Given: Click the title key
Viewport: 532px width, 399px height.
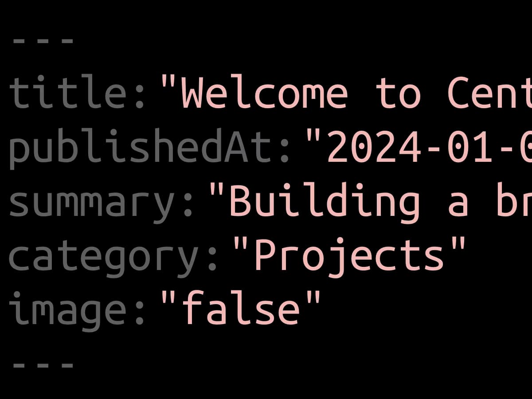Looking at the screenshot, I should click(72, 94).
